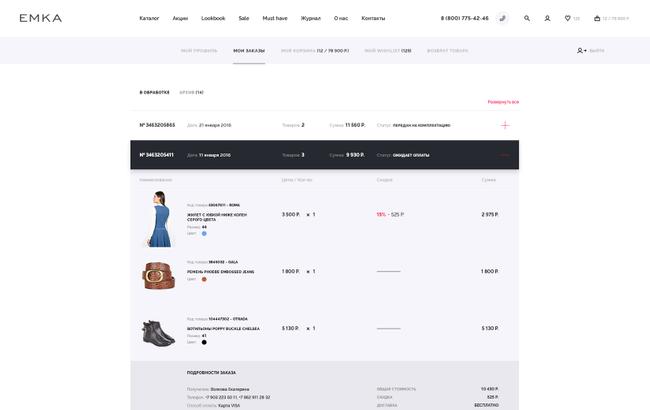Click the EMKA logo
650x410 pixels.
pyautogui.click(x=41, y=18)
